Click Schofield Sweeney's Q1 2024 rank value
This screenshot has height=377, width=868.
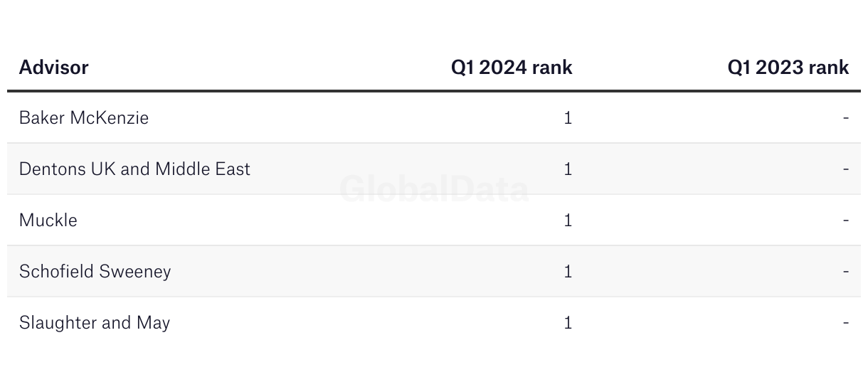568,272
